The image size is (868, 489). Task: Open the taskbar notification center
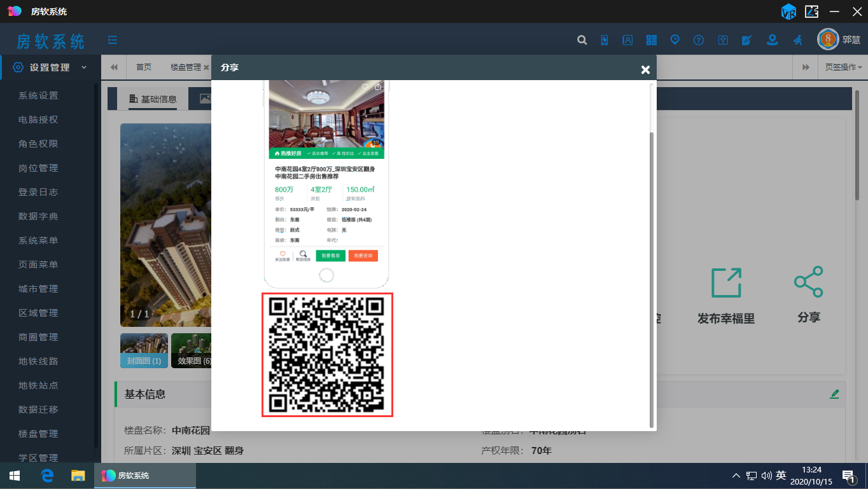[848, 476]
